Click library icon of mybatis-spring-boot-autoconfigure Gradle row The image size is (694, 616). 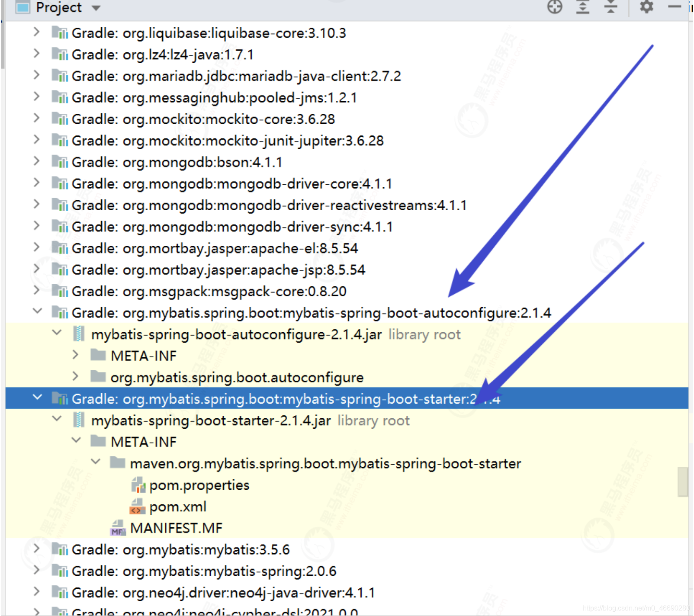click(60, 312)
